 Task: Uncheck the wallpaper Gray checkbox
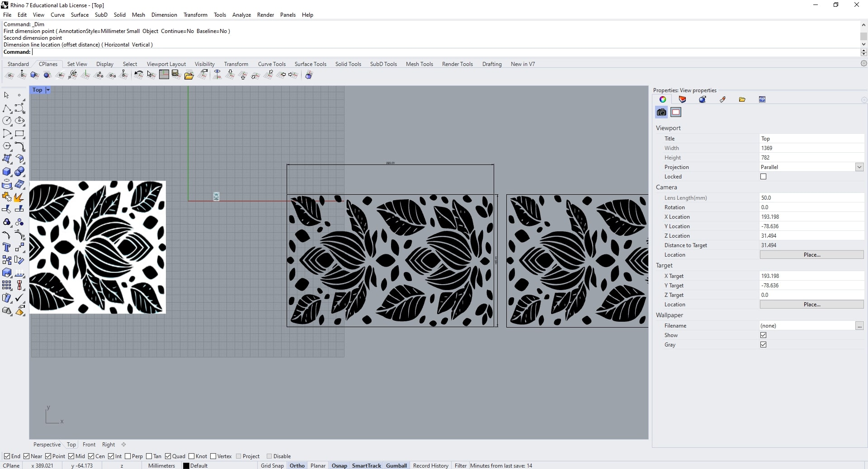[764, 345]
